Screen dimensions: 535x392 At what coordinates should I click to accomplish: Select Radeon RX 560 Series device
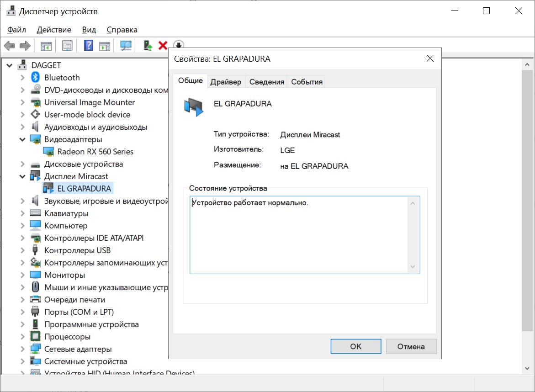pyautogui.click(x=95, y=152)
